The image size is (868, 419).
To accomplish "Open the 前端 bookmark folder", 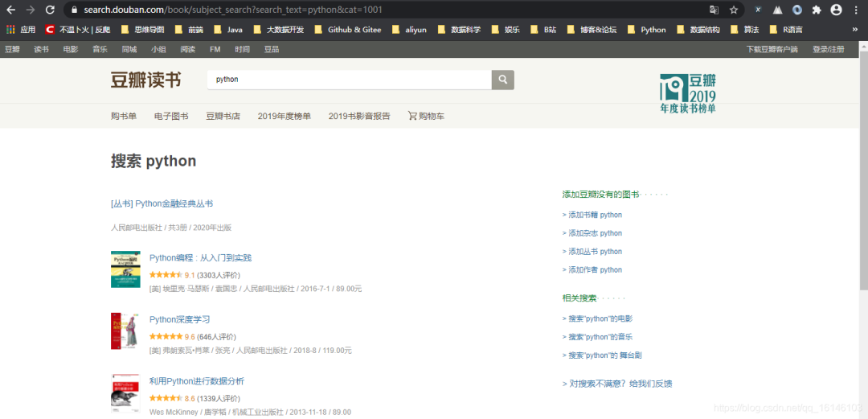I will pyautogui.click(x=188, y=30).
